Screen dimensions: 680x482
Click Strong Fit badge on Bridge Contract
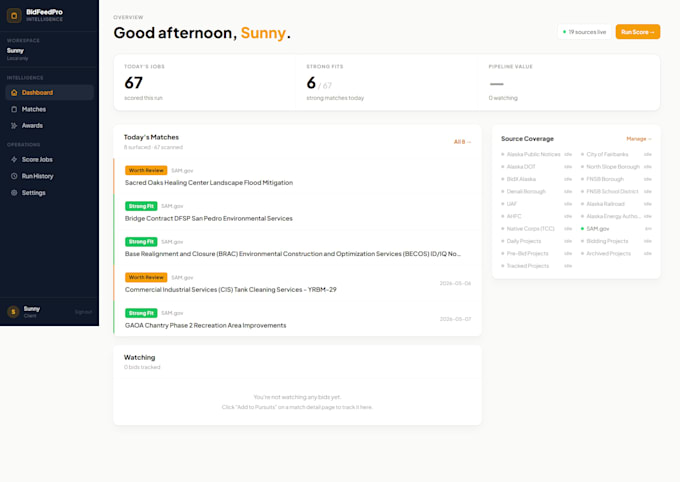pos(141,206)
